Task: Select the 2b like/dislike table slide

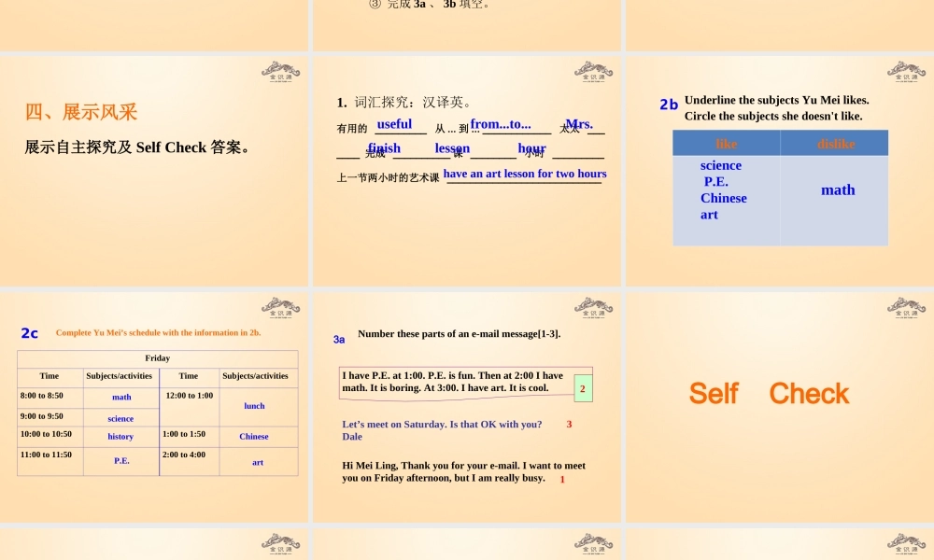Action: click(780, 172)
